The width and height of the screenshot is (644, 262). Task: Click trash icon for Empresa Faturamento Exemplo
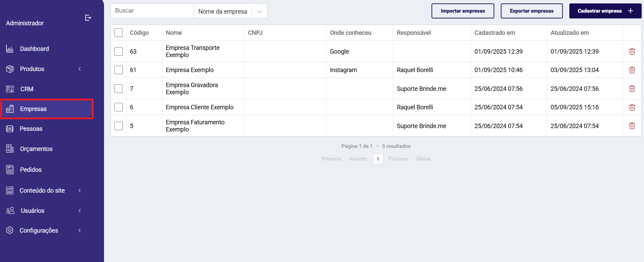632,126
